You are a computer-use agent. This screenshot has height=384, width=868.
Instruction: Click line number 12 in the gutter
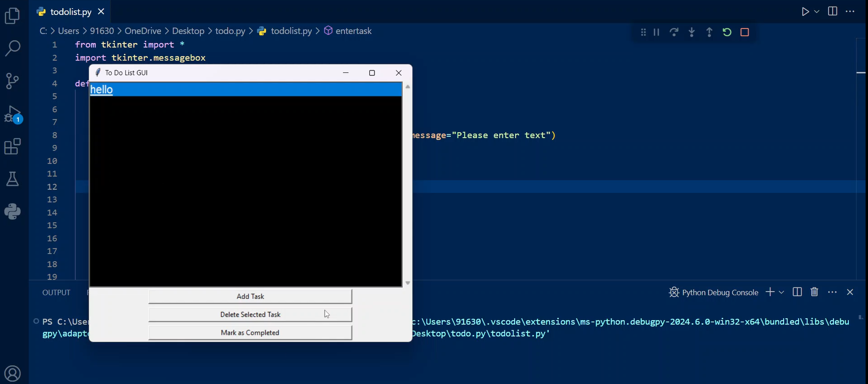click(x=52, y=186)
